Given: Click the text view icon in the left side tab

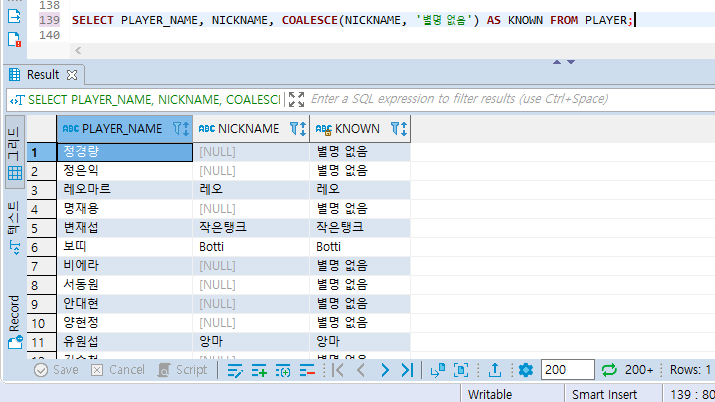Looking at the screenshot, I should click(x=15, y=248).
